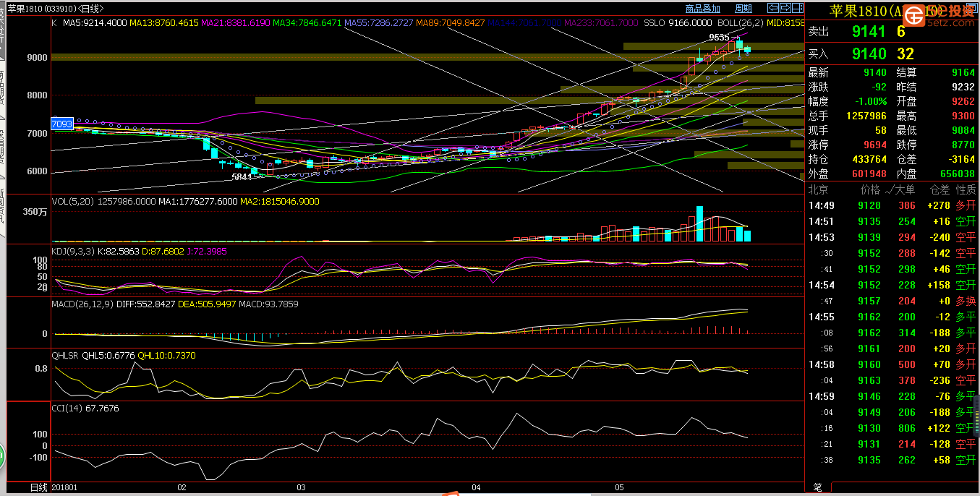980x496 pixels.
Task: Click the 开盘 value 9262
Action: pos(963,101)
